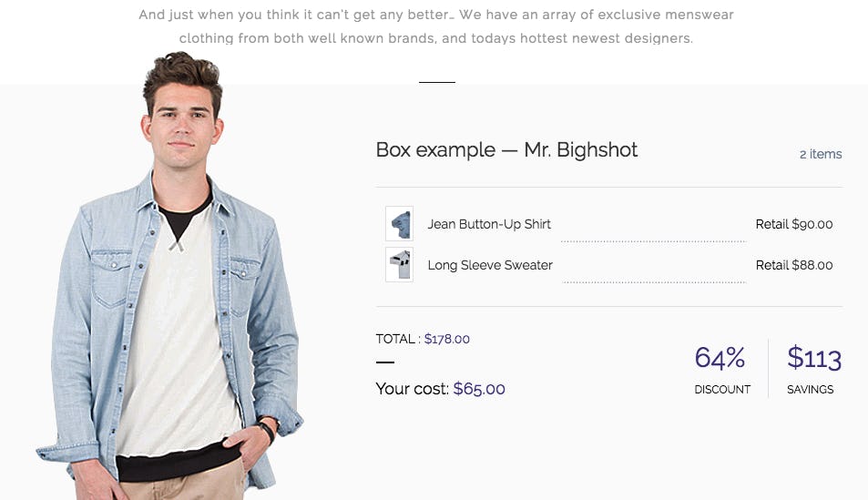Click the dotted line beside Long Sleeve Sweater
Viewport: 868px width, 500px height.
654,281
